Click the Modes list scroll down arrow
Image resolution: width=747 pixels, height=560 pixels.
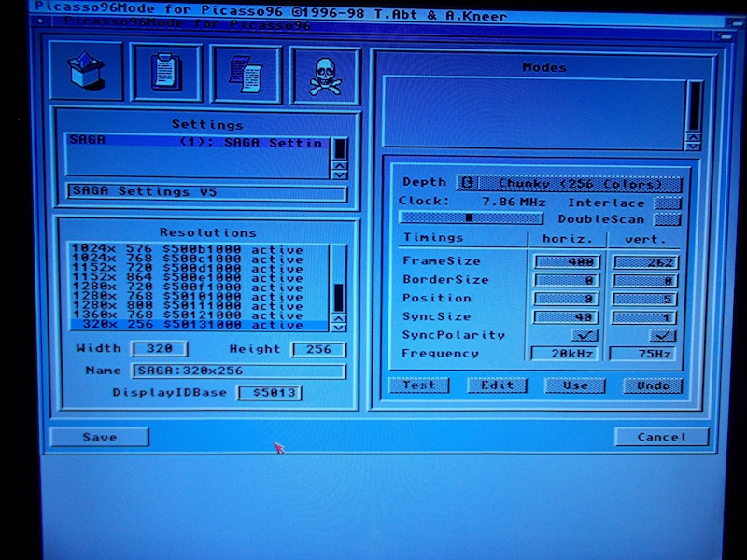coord(693,145)
